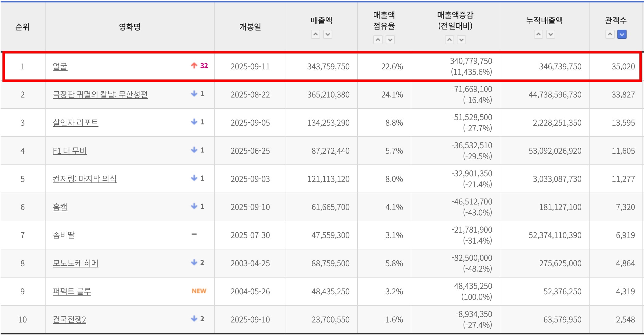Viewport: 644px width, 335px height.
Task: Sort 관객수 ascending arrow
Action: (610, 34)
